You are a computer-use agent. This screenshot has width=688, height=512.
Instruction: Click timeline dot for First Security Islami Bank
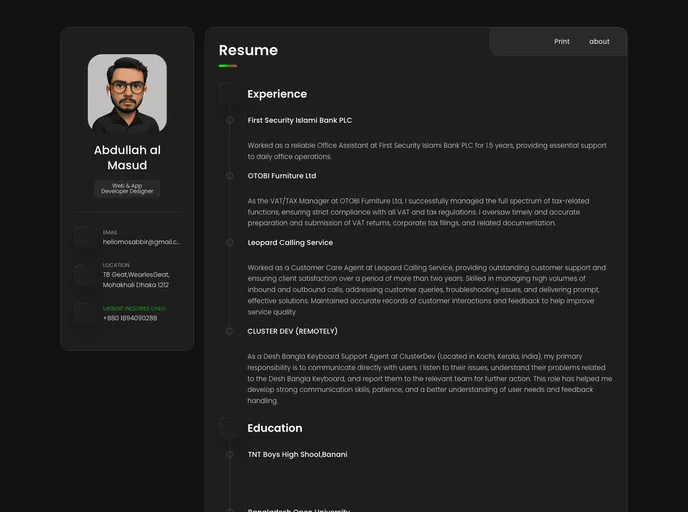point(229,120)
